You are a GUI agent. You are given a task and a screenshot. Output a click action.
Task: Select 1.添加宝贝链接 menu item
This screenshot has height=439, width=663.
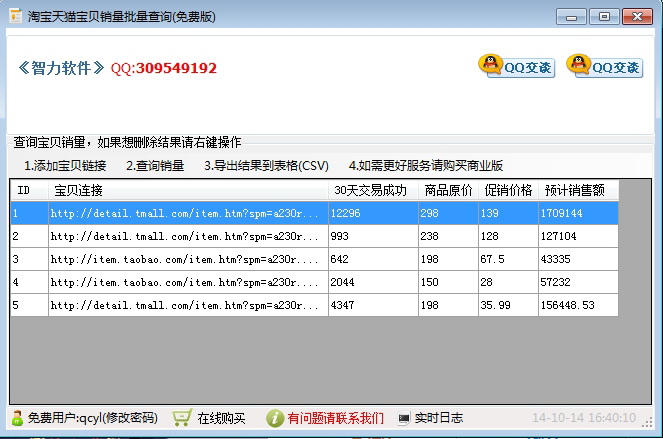[65, 165]
